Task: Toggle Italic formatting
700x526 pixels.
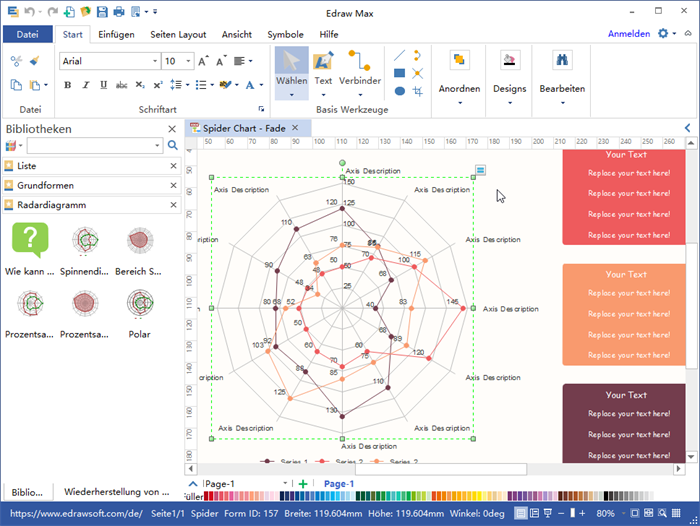Action: pyautogui.click(x=86, y=85)
